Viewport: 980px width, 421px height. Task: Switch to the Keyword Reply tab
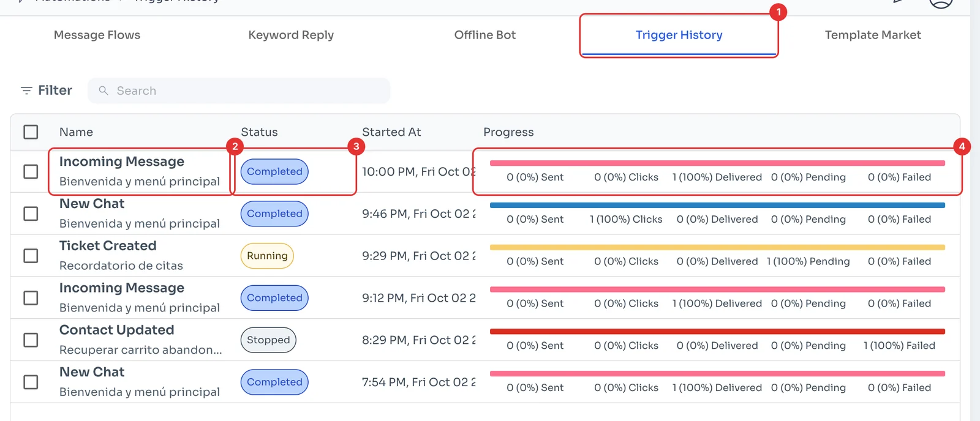pos(291,35)
